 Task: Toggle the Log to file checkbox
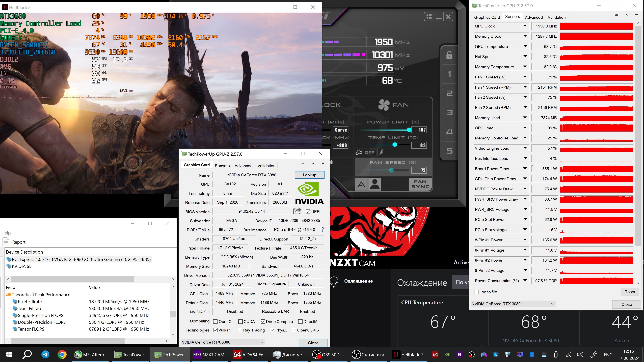click(476, 292)
